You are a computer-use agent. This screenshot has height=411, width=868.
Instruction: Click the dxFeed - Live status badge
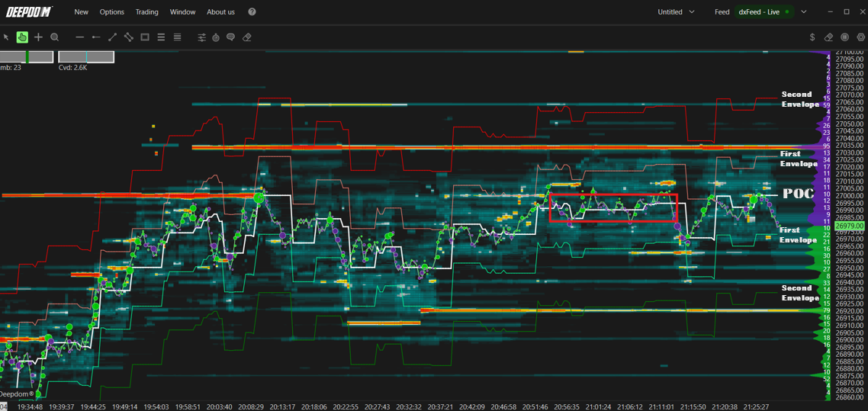click(x=764, y=11)
